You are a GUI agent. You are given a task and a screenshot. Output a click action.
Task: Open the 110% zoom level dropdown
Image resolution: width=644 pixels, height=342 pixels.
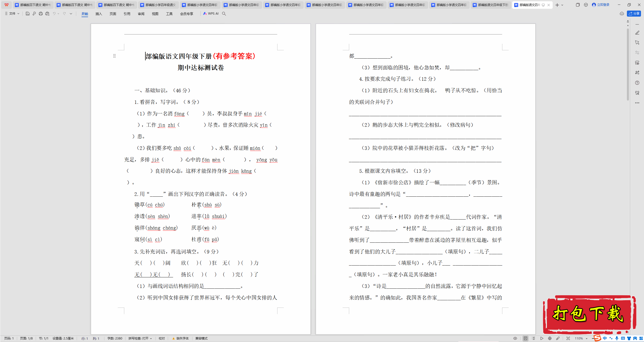(x=581, y=338)
